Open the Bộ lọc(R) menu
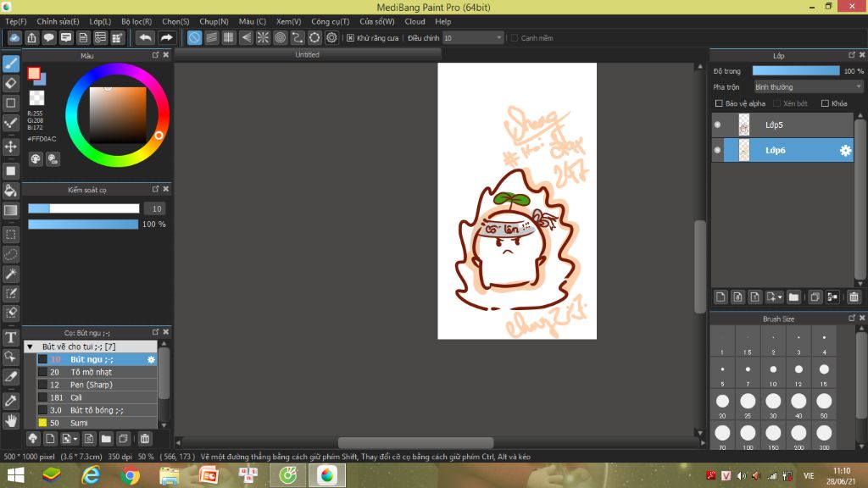Image resolution: width=868 pixels, height=488 pixels. pos(136,21)
